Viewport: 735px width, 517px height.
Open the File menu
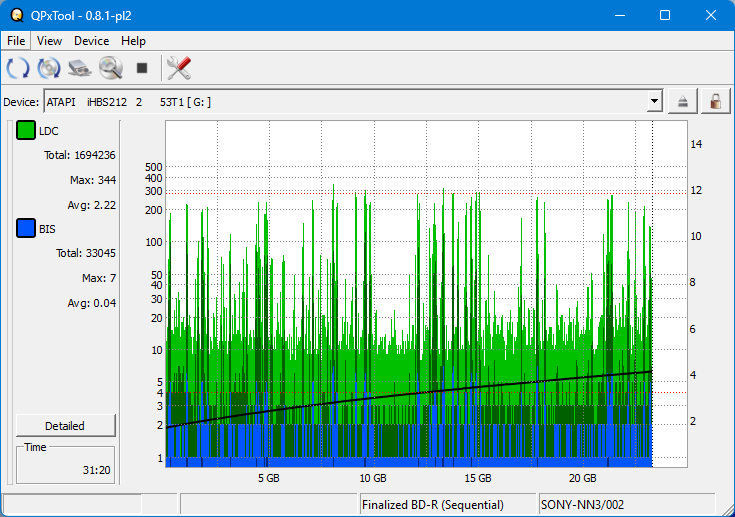(16, 41)
